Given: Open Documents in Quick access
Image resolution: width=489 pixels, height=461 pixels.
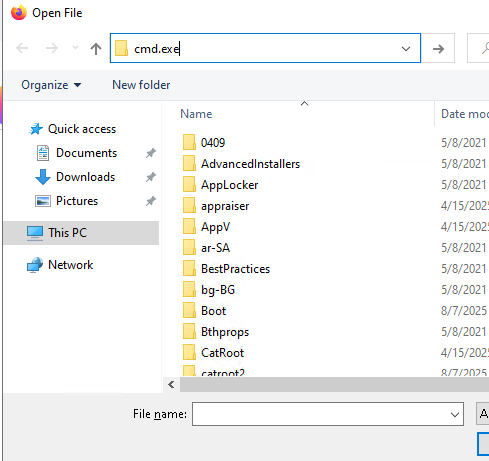Looking at the screenshot, I should click(x=86, y=153).
